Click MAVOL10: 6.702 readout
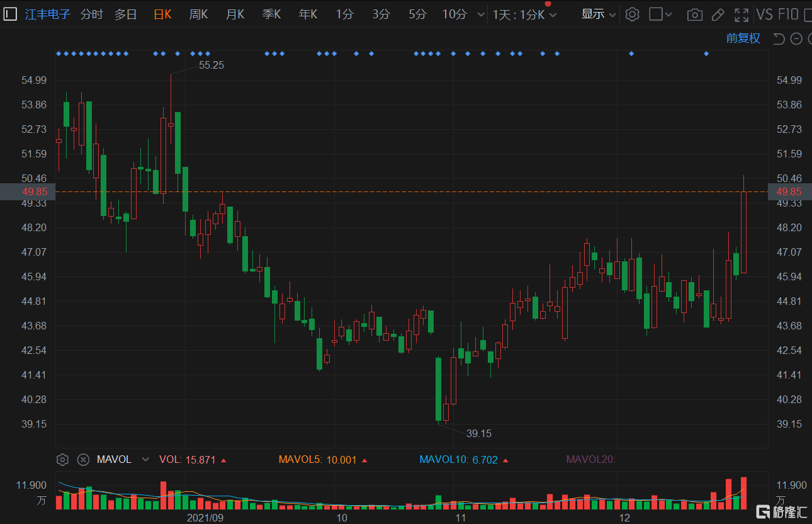This screenshot has width=812, height=524. pos(464,460)
